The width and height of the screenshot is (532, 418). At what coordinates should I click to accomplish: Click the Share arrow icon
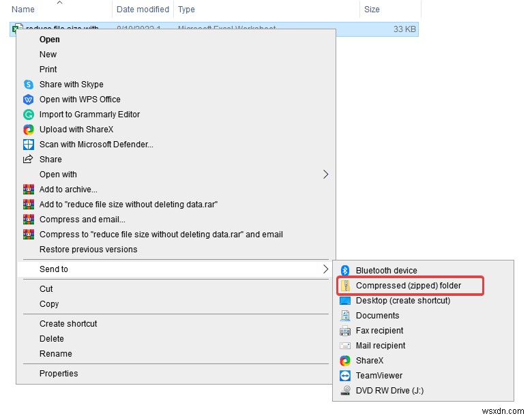click(28, 159)
